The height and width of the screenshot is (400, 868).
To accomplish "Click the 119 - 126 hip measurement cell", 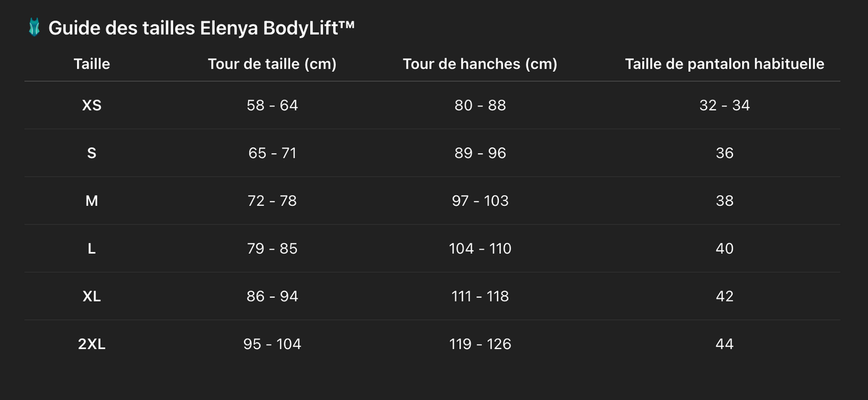I will pyautogui.click(x=480, y=344).
